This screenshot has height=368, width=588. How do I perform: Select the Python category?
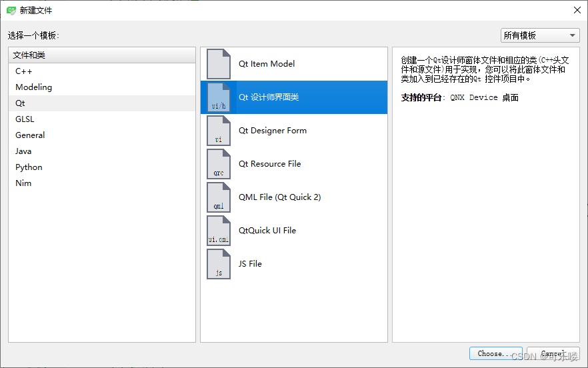[29, 167]
